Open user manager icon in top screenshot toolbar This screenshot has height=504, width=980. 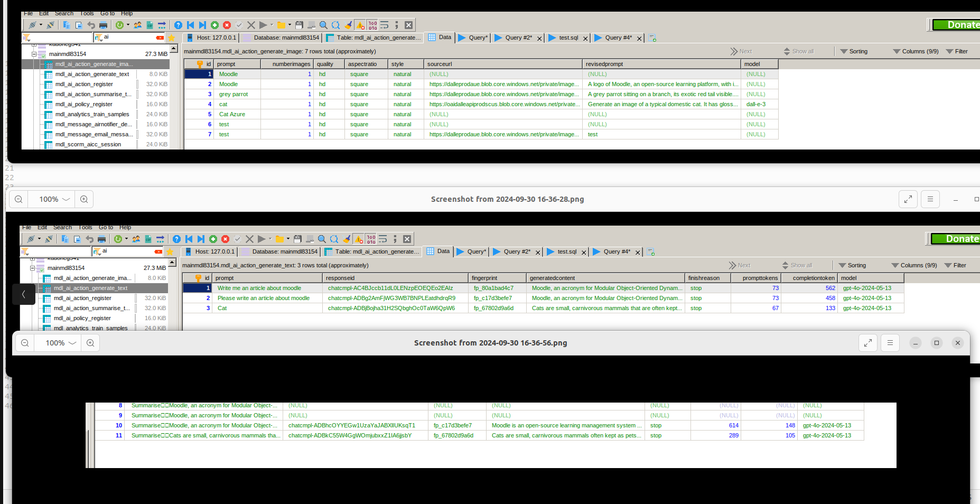(x=137, y=25)
